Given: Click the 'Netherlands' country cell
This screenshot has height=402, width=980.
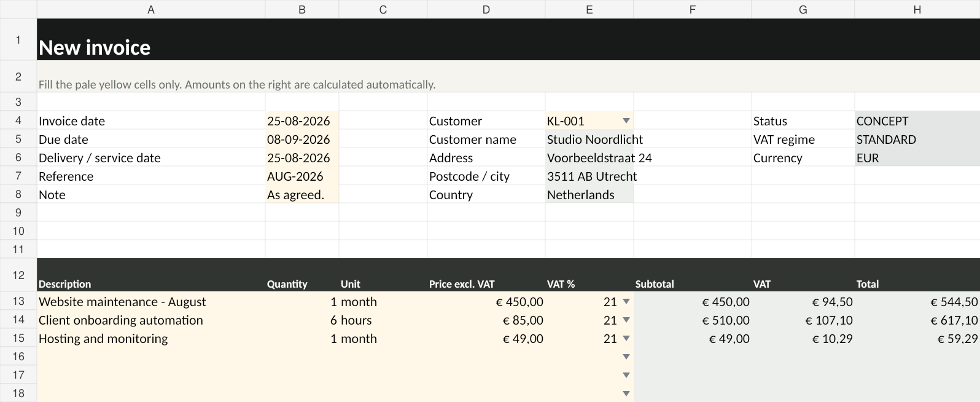Looking at the screenshot, I should [589, 195].
